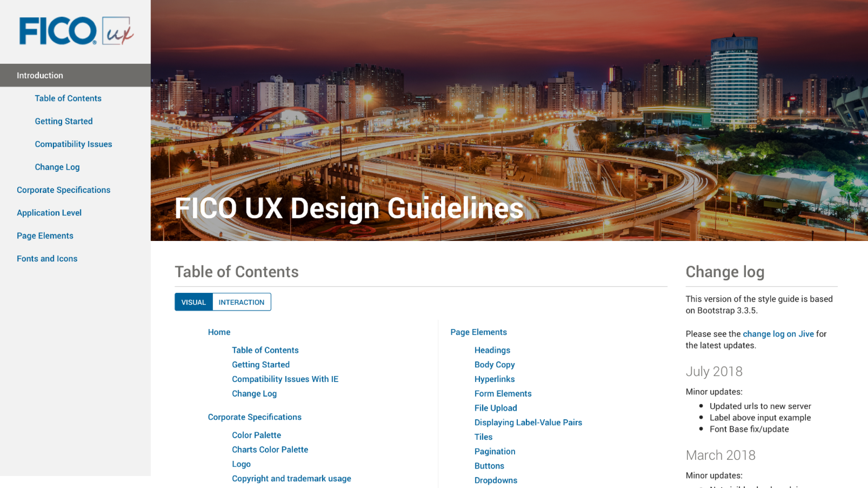Open Displaying Label-Value Pairs link
Screen dimensions: 868x488
point(528,423)
